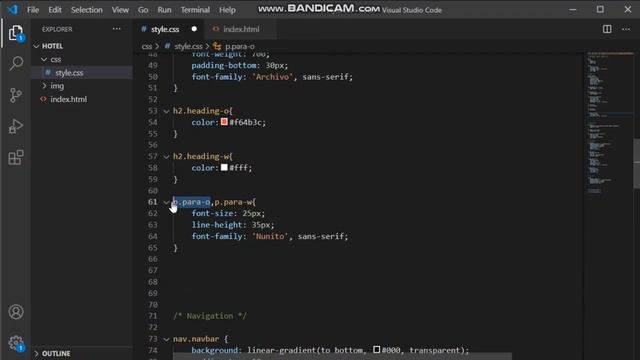This screenshot has height=360, width=640.
Task: Collapse the HOTEL folder section
Action: pyautogui.click(x=36, y=46)
